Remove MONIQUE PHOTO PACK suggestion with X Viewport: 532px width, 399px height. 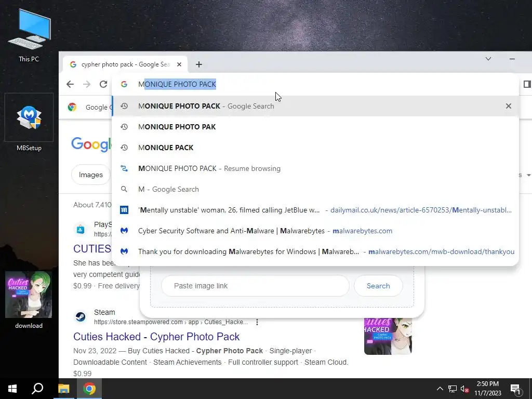tap(508, 106)
